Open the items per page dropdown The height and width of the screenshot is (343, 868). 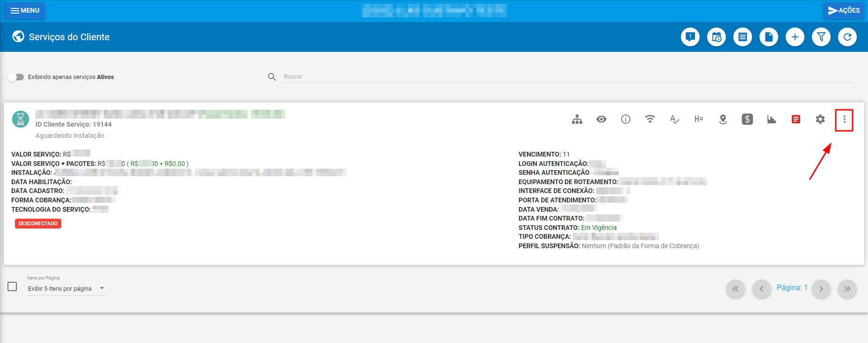pyautogui.click(x=67, y=289)
